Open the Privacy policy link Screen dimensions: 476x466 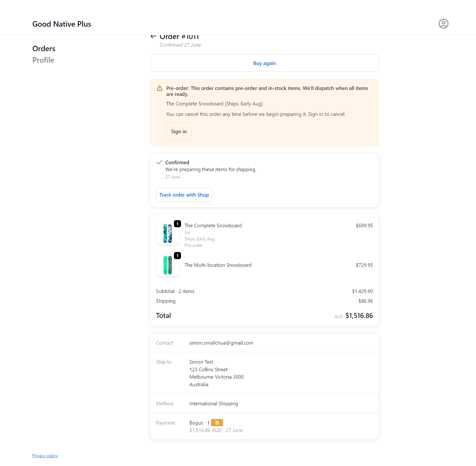(x=45, y=456)
